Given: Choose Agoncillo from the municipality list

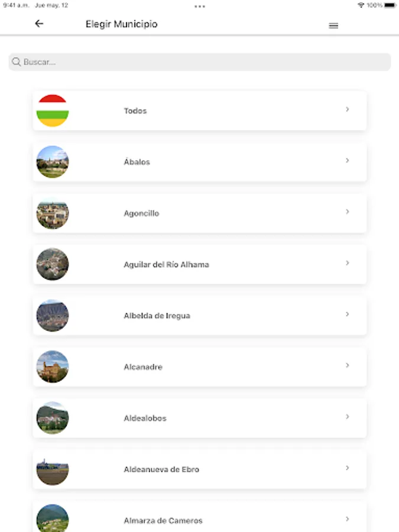Looking at the screenshot, I should (x=200, y=213).
